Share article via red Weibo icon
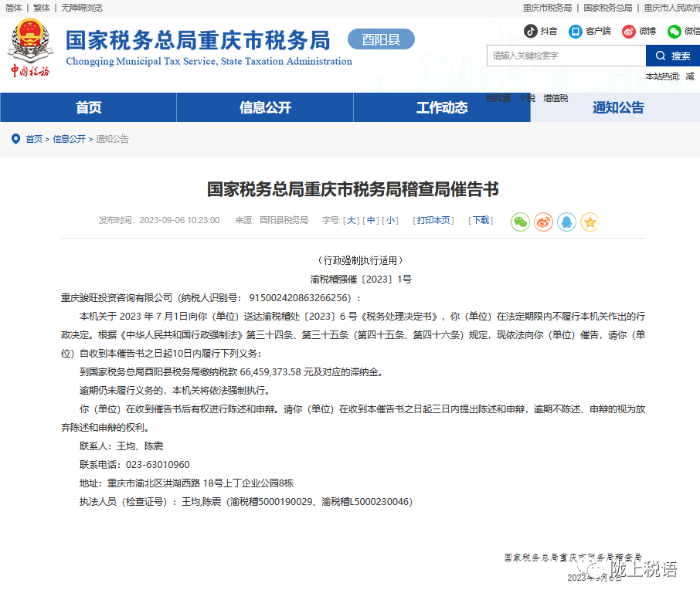The height and width of the screenshot is (600, 700). (543, 222)
